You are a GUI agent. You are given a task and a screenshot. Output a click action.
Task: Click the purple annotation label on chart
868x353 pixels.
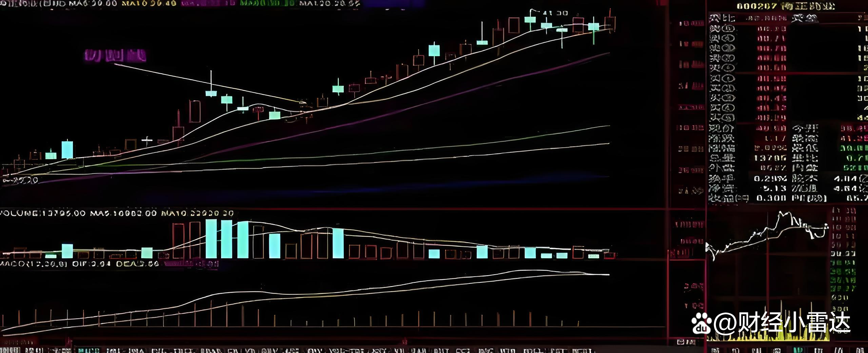pyautogui.click(x=115, y=55)
